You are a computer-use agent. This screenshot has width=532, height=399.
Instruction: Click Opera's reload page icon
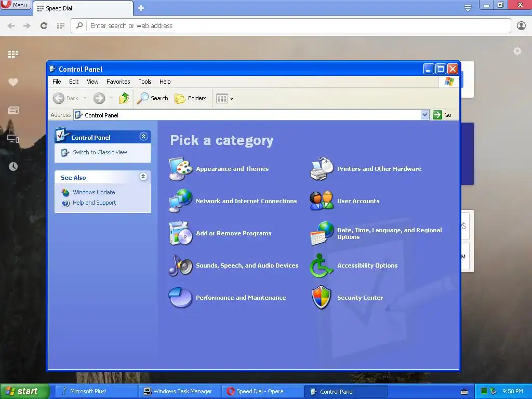pos(44,25)
